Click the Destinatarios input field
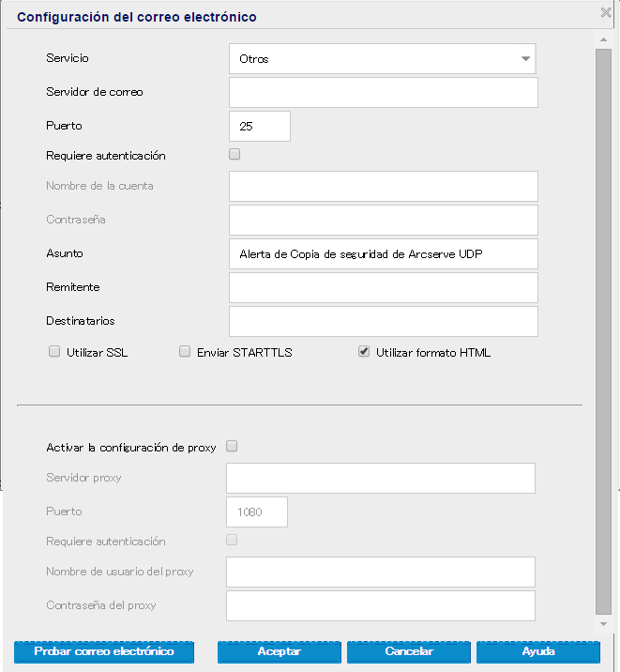 pos(383,321)
